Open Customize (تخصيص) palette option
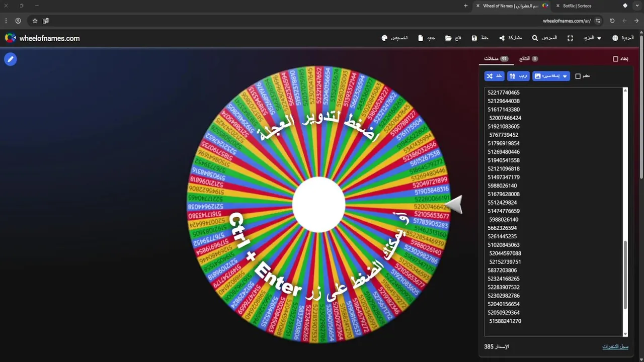 pyautogui.click(x=395, y=38)
